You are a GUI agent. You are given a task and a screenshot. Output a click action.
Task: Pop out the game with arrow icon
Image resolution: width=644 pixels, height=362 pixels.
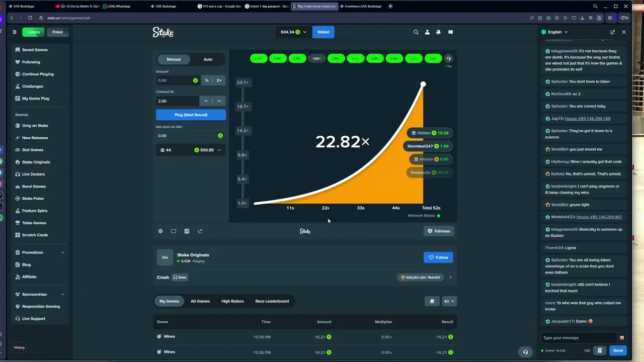200,231
